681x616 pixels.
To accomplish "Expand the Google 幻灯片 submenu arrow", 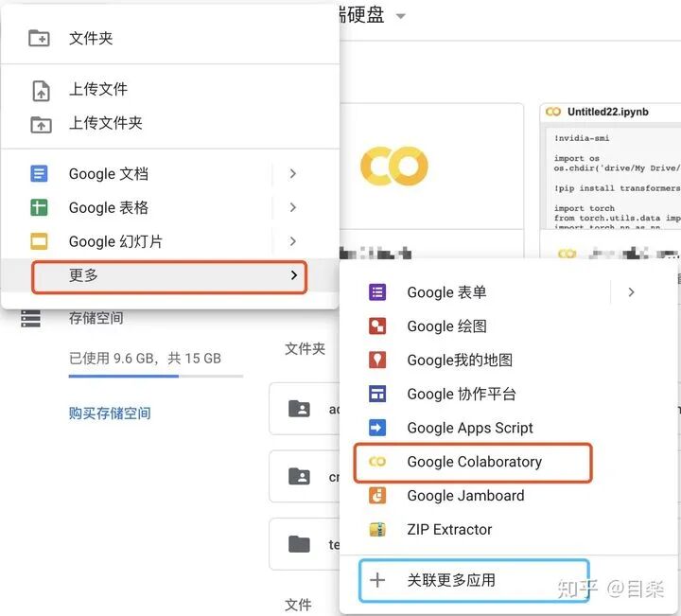I will 292,241.
